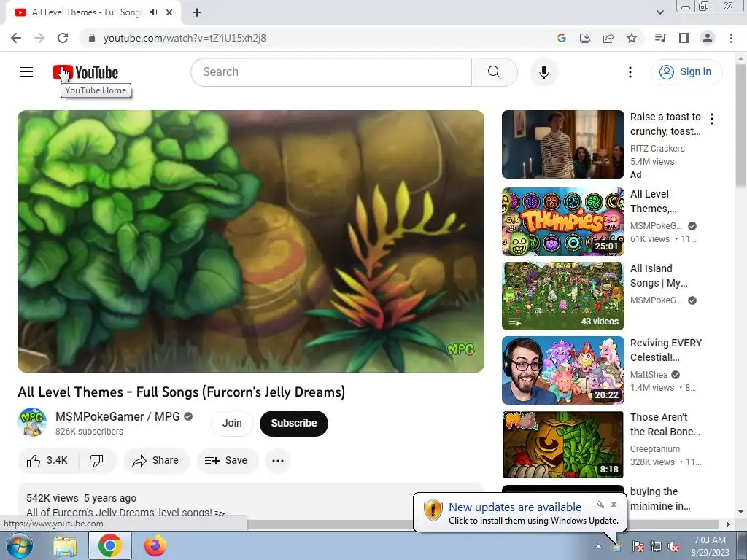
Task: Click Chrome forward navigation arrow
Action: [39, 38]
